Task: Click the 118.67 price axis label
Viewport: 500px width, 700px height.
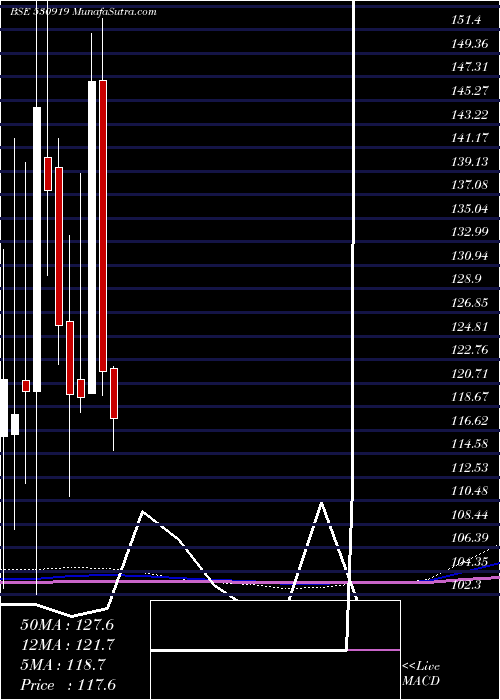Action: [469, 397]
